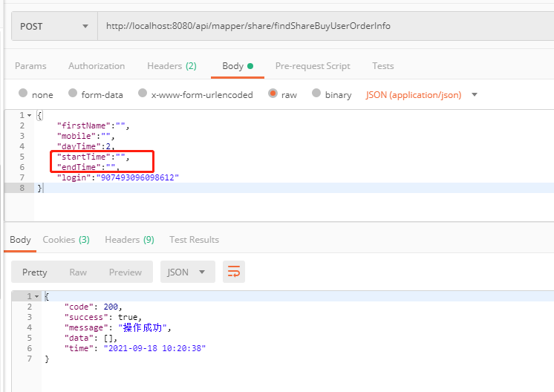Open the POST method dropdown
554x392 pixels.
[54, 27]
